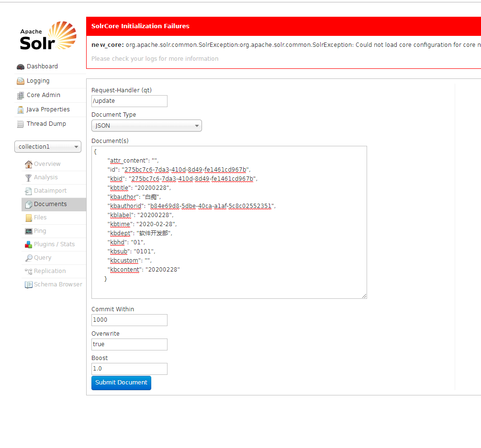Image resolution: width=481 pixels, height=448 pixels.
Task: Click the Ping monitor icon
Action: [29, 231]
